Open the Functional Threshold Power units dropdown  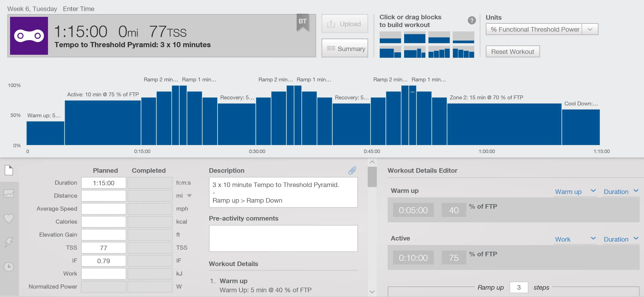point(542,29)
